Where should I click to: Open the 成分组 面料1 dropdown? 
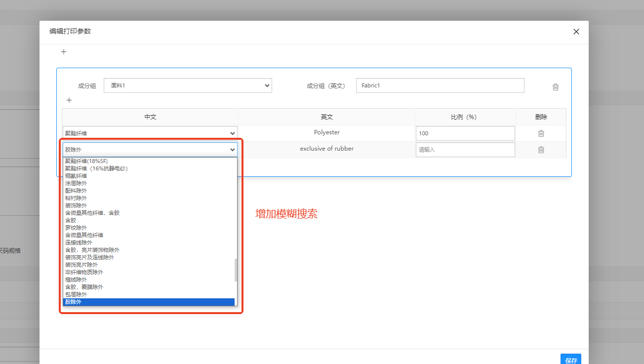[x=188, y=85]
